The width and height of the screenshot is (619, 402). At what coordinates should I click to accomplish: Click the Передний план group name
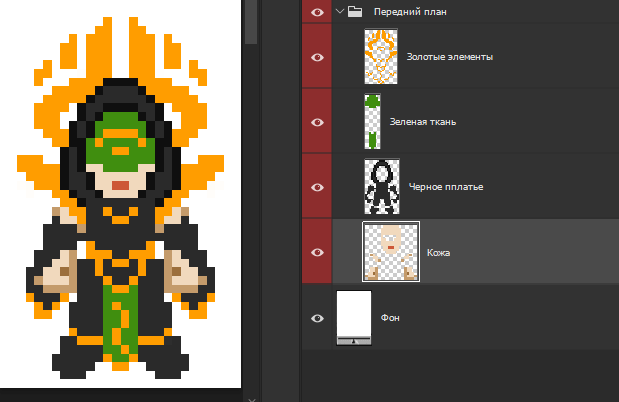click(410, 12)
